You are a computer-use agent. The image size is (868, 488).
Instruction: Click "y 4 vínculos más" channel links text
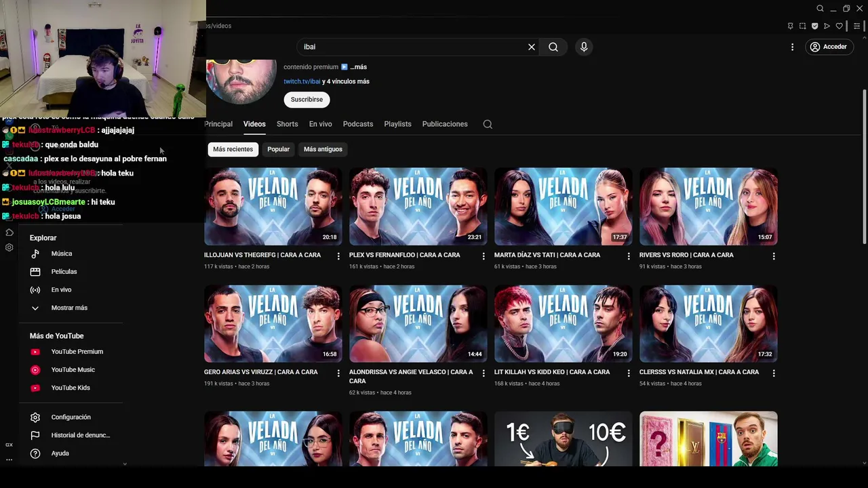[346, 81]
